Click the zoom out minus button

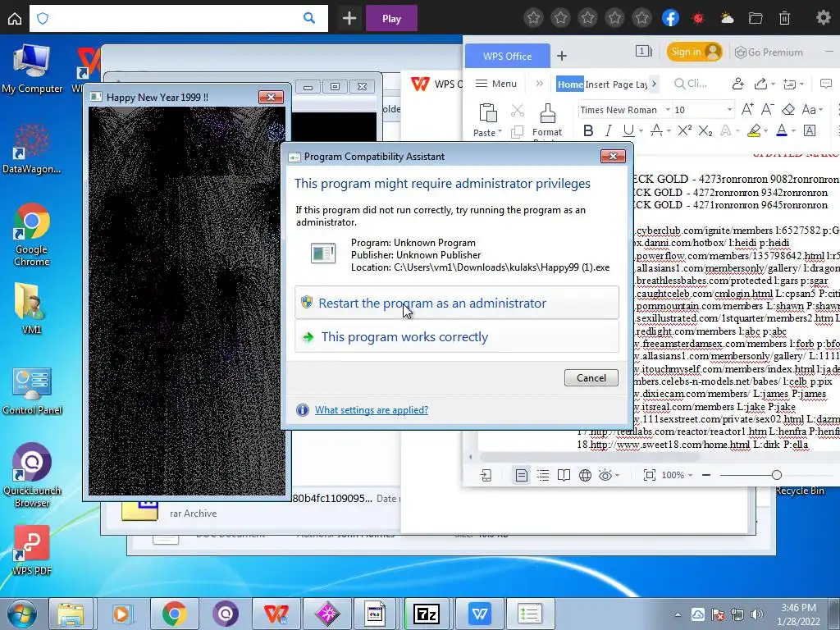tap(706, 475)
